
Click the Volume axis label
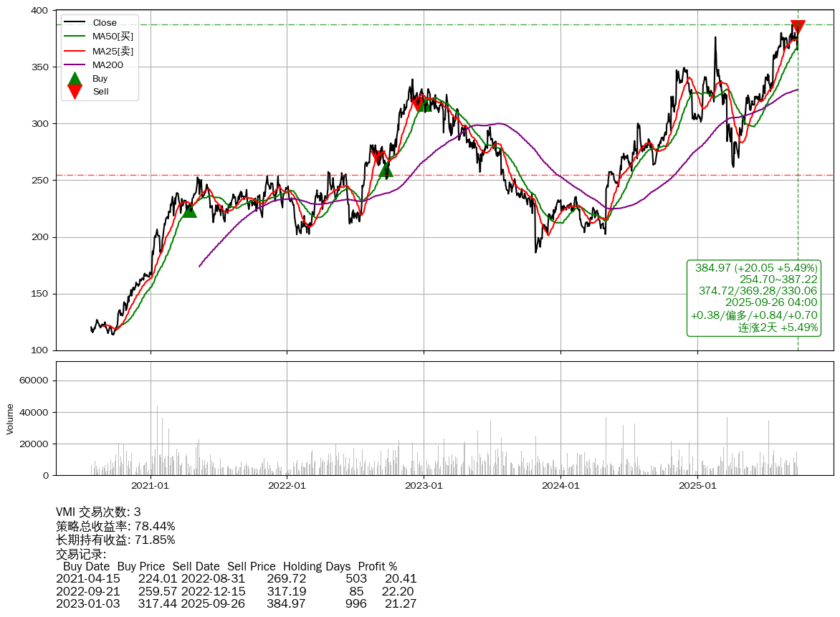click(x=10, y=418)
